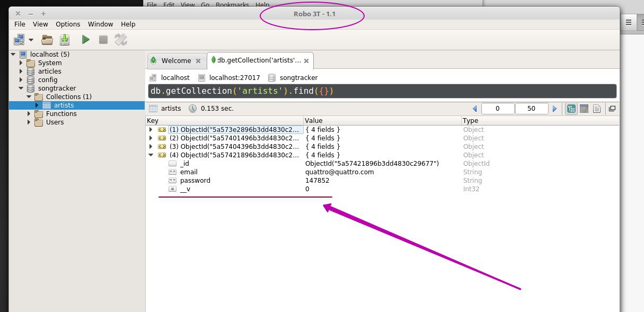
Task: Select the config database
Action: (48, 79)
